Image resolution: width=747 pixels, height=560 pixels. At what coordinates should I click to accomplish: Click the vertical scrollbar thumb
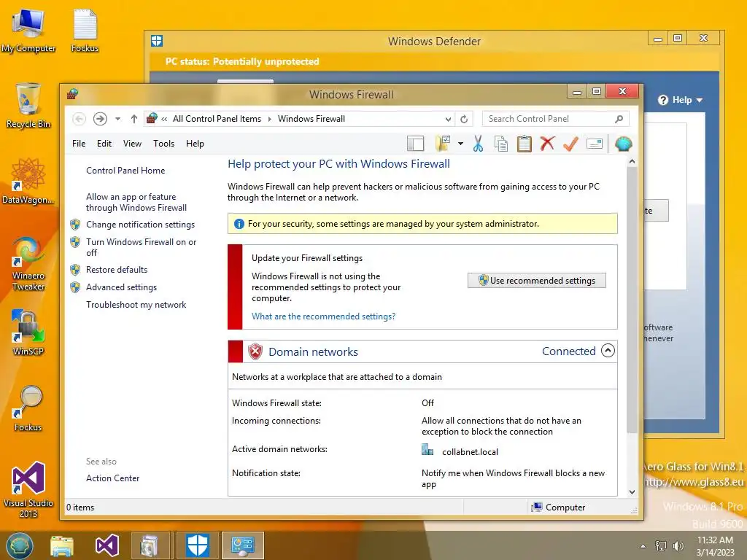[x=632, y=300]
